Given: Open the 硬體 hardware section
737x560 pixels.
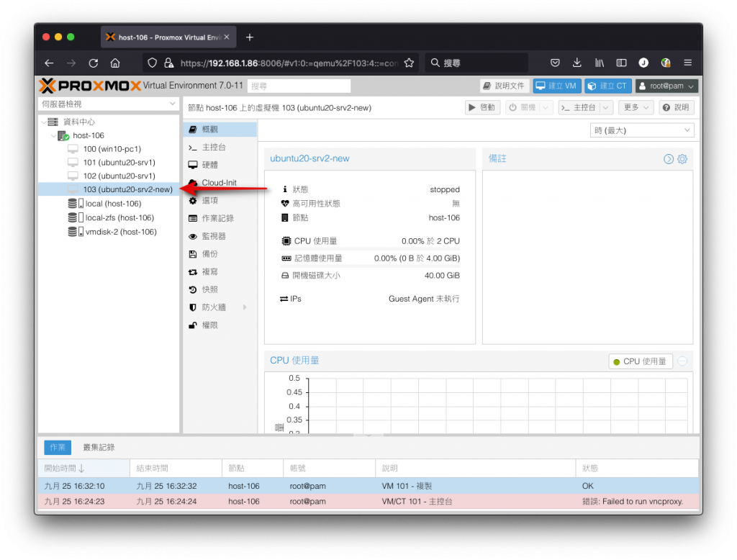Looking at the screenshot, I should pos(220,165).
